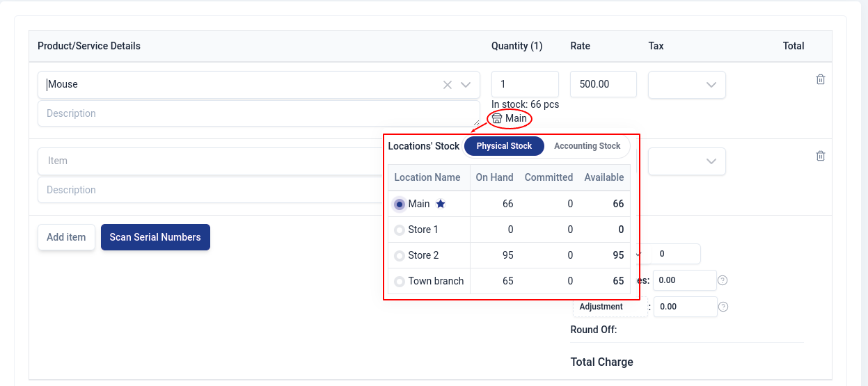Click the Rate field showing 500.00

pyautogui.click(x=603, y=84)
